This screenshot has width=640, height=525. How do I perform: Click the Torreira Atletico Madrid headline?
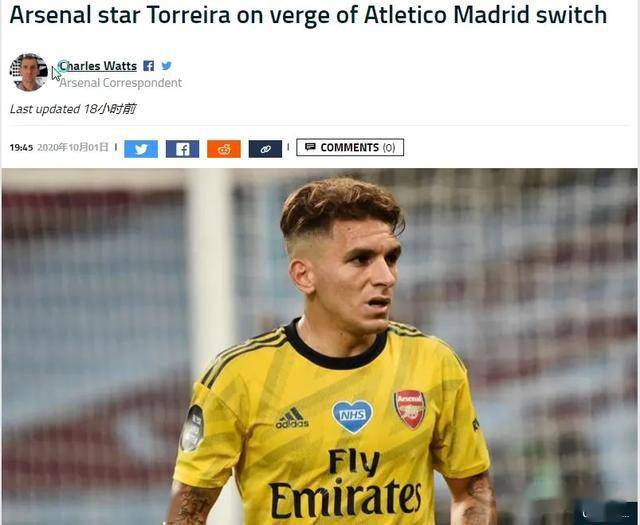click(308, 15)
